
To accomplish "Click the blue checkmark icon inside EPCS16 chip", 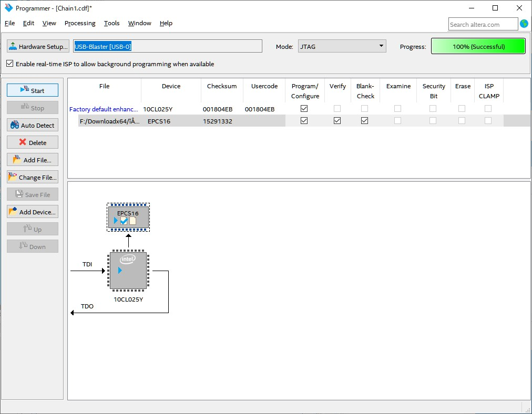I will [x=124, y=221].
